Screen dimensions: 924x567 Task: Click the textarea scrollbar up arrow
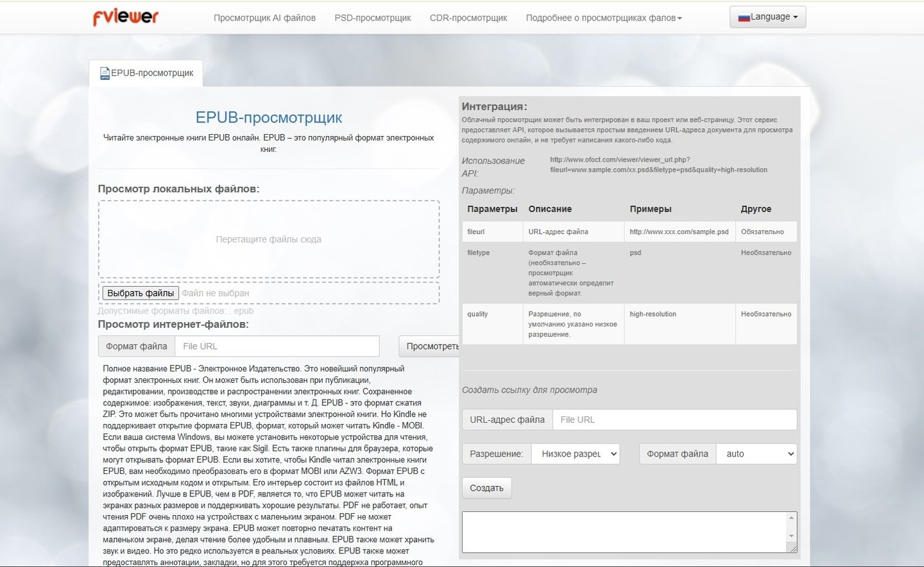coord(791,518)
